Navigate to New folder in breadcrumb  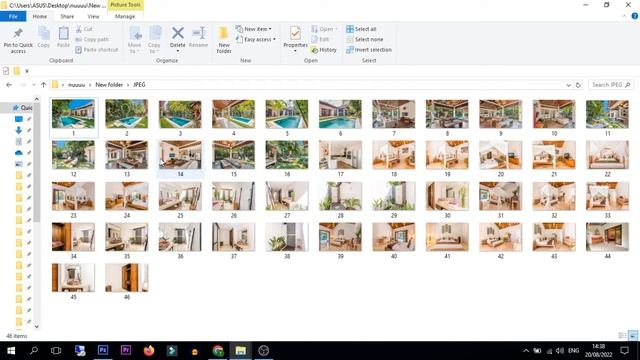click(109, 85)
